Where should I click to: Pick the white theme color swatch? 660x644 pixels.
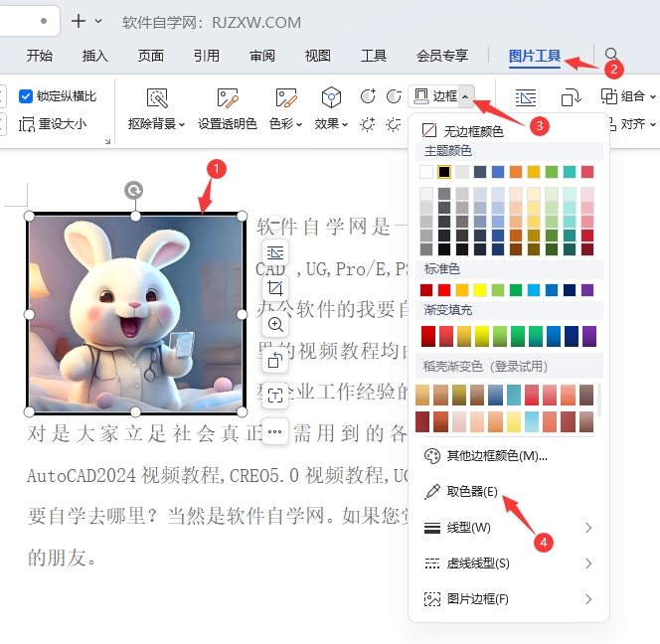pos(426,172)
